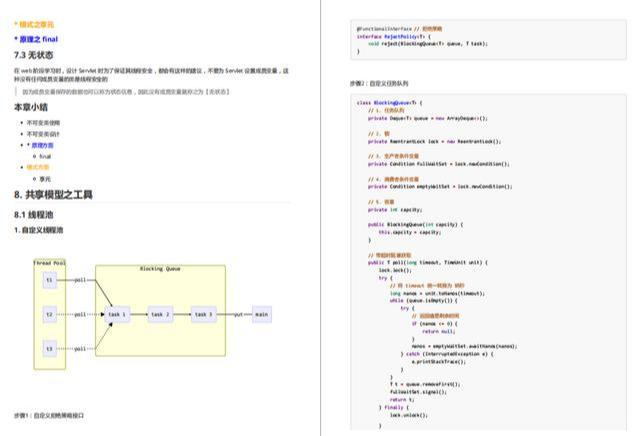The height and width of the screenshot is (436, 640).
Task: Click the 'Blocking Queue' title in the diagram
Action: pos(160,269)
